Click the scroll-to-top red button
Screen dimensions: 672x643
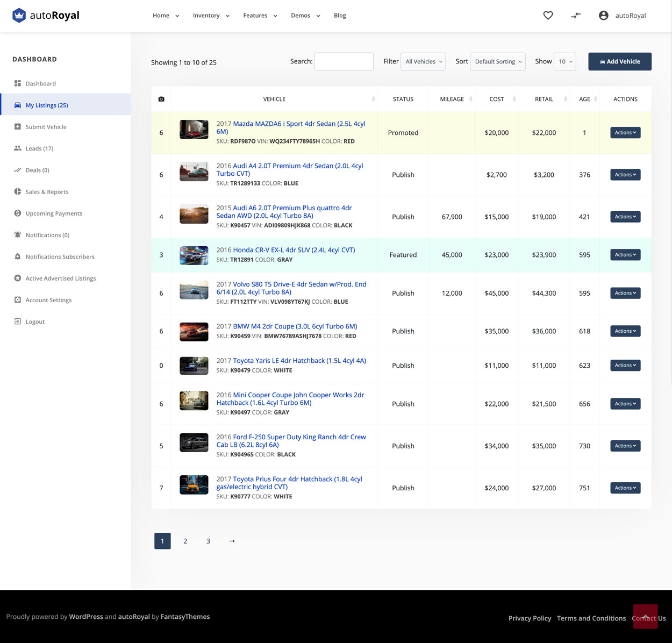tap(645, 617)
